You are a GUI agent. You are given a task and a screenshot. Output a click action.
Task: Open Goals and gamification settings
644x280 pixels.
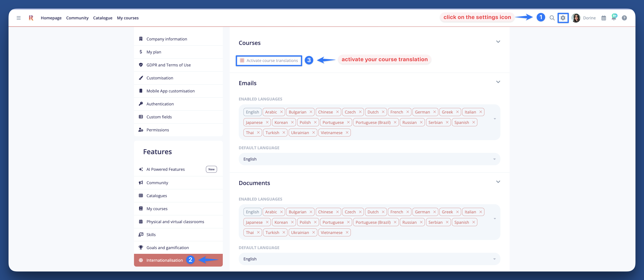(x=168, y=248)
